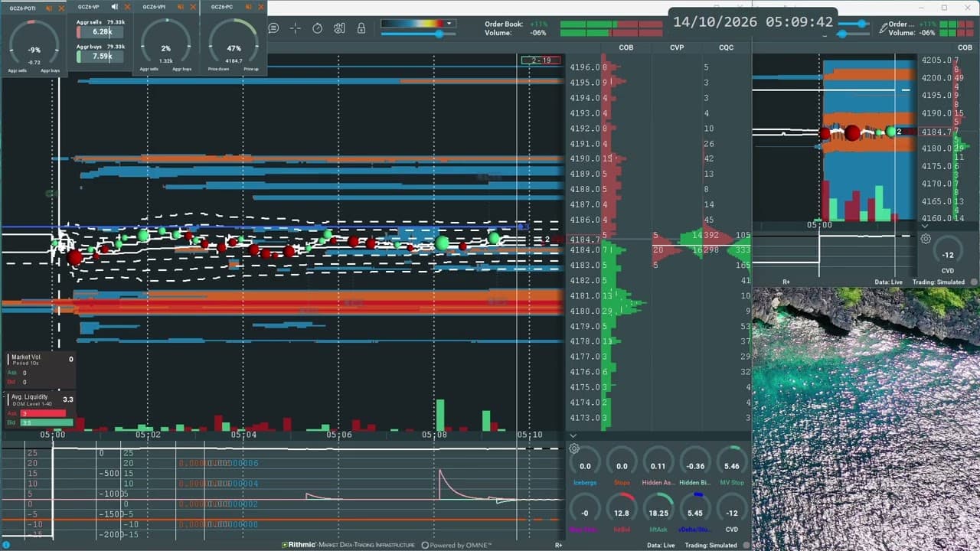
Task: Toggle the padlock lock icon
Action: coord(361,28)
